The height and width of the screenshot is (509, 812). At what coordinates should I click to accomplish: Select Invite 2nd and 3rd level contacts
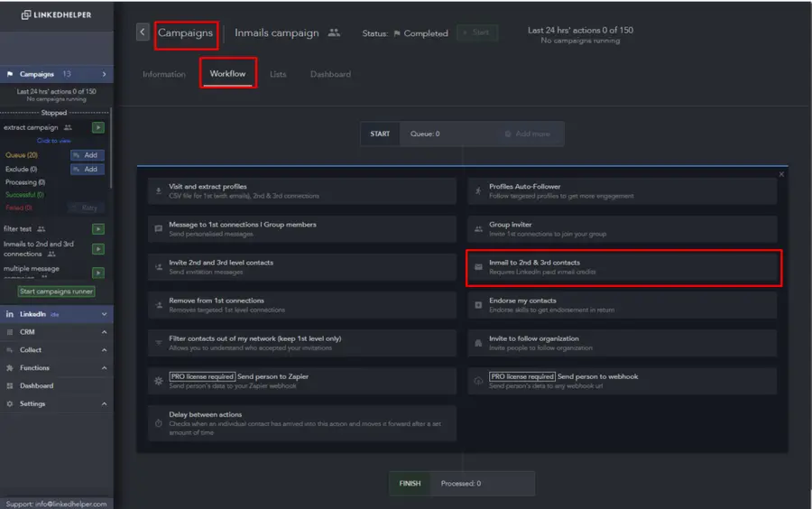[302, 267]
